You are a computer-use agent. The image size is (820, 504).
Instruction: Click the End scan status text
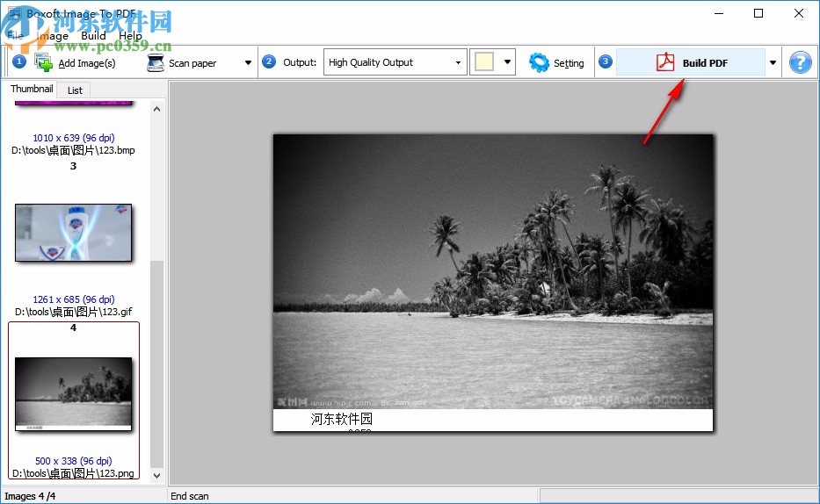point(189,496)
